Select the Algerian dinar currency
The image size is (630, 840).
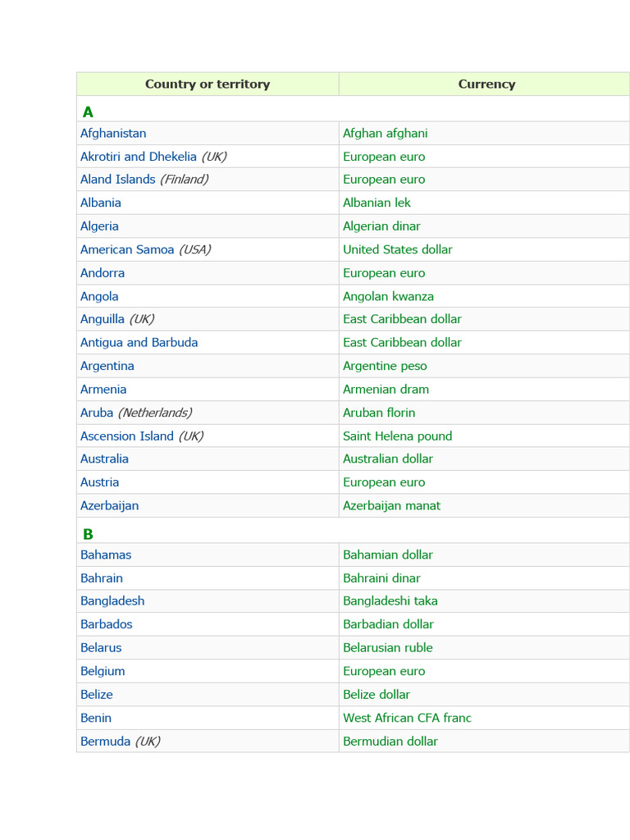(x=381, y=226)
